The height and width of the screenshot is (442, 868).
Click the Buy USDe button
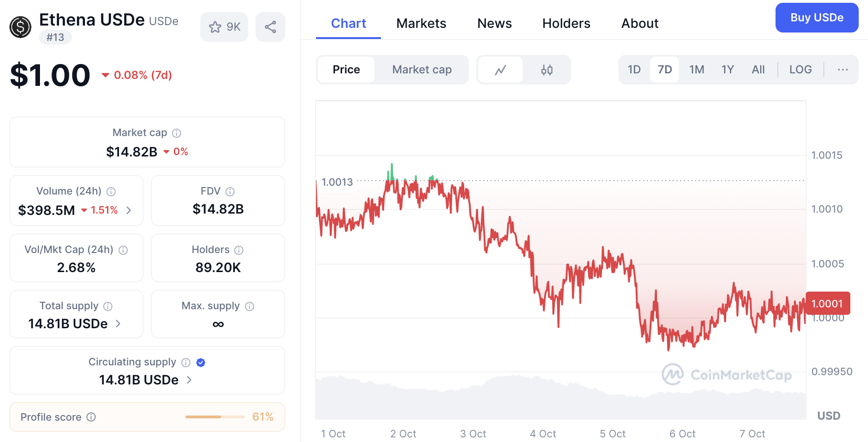pos(816,18)
